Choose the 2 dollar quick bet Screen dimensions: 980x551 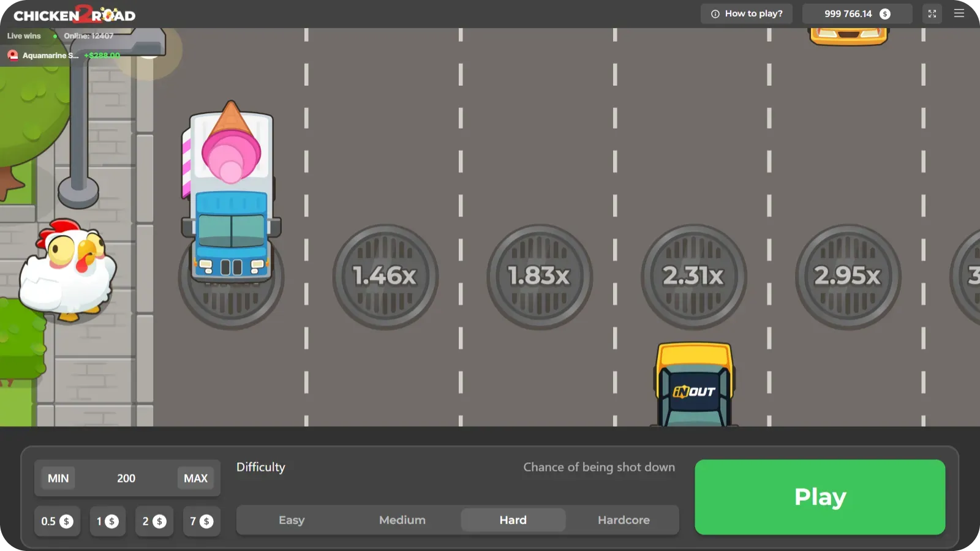(x=154, y=521)
